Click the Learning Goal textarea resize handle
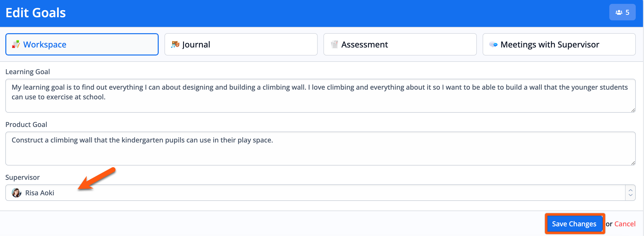The height and width of the screenshot is (236, 644). point(633,110)
